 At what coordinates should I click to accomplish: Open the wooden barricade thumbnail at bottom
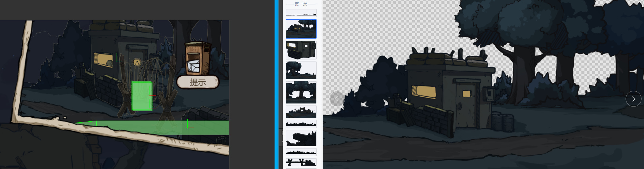click(x=301, y=163)
